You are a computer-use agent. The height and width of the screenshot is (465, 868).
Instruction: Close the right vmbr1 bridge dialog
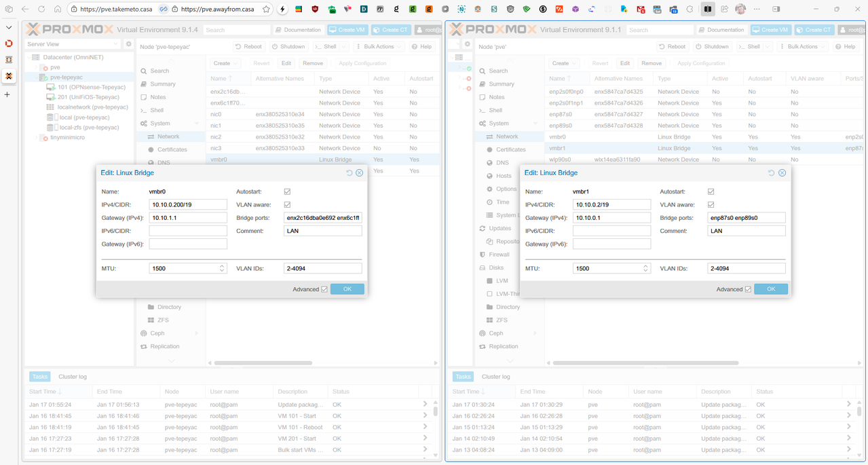782,173
